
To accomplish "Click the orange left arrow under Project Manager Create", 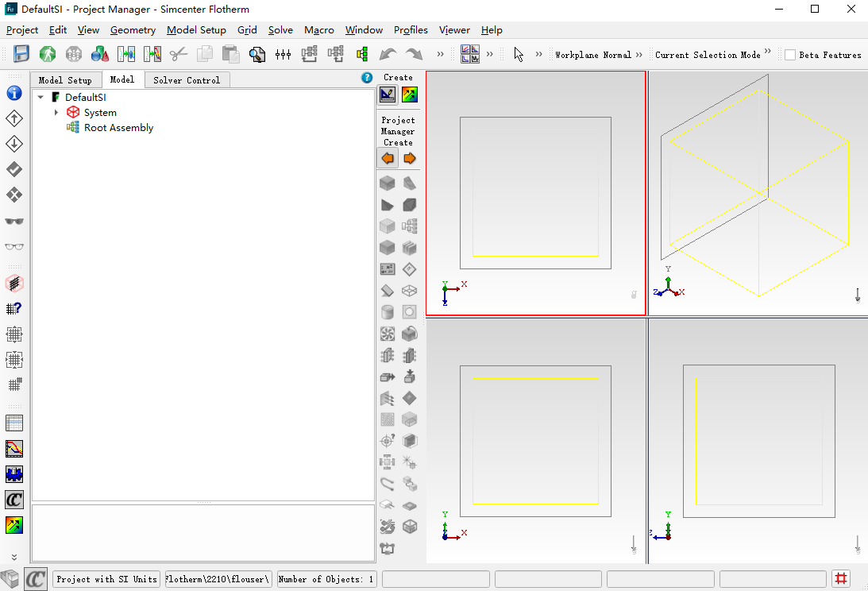I will [388, 158].
